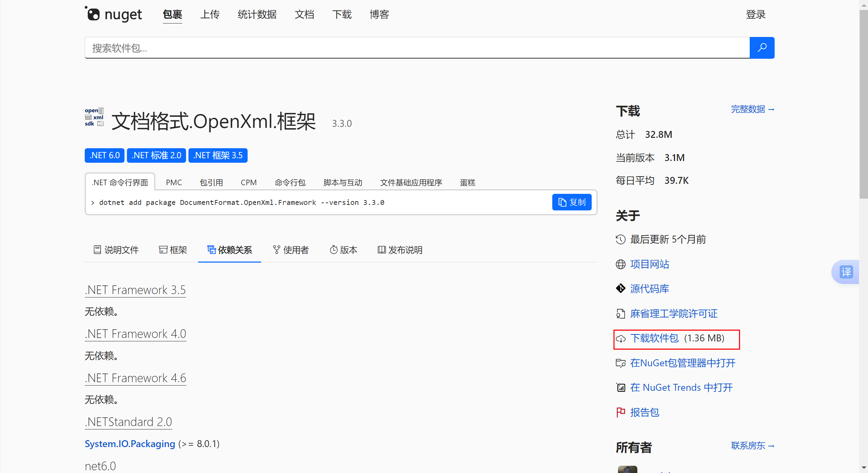
Task: Click the 登录 link
Action: (756, 15)
